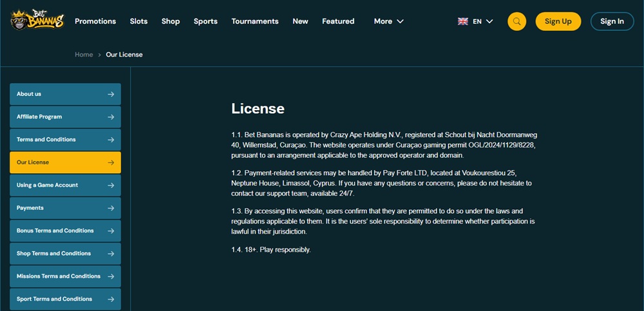
Task: Open Missions Terms and Conditions page
Action: pos(65,276)
